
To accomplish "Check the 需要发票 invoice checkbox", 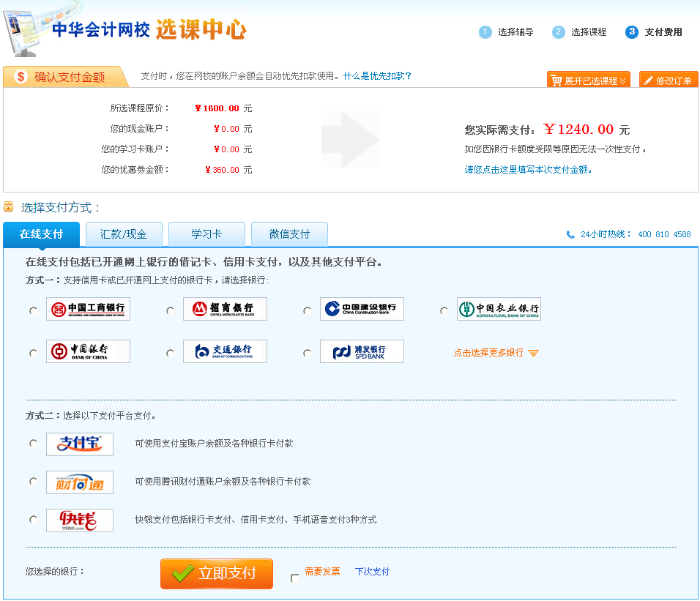I will [295, 578].
